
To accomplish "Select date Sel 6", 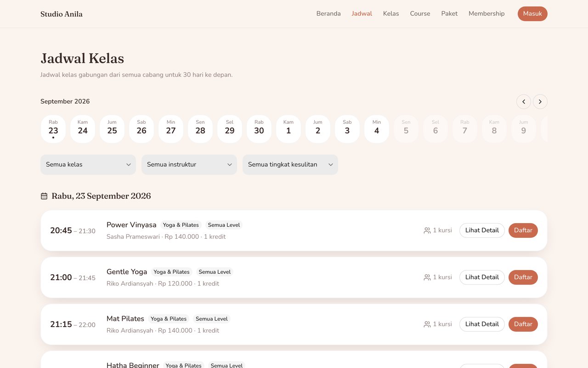I will coord(435,129).
